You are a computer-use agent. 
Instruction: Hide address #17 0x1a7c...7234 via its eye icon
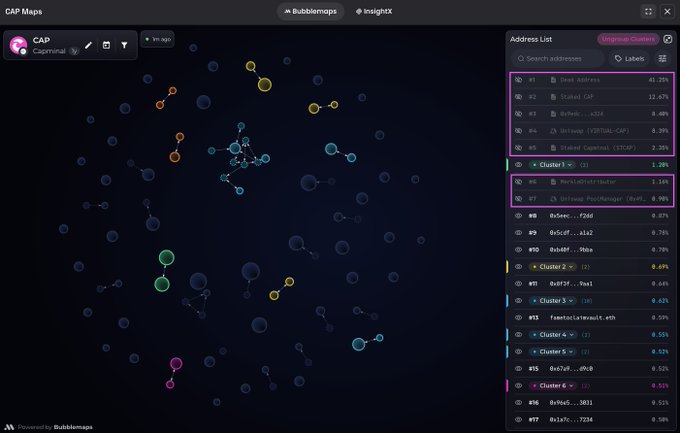click(x=518, y=420)
